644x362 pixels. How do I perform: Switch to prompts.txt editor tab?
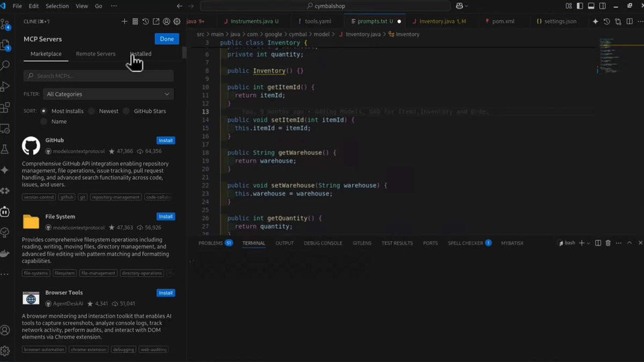(376, 21)
